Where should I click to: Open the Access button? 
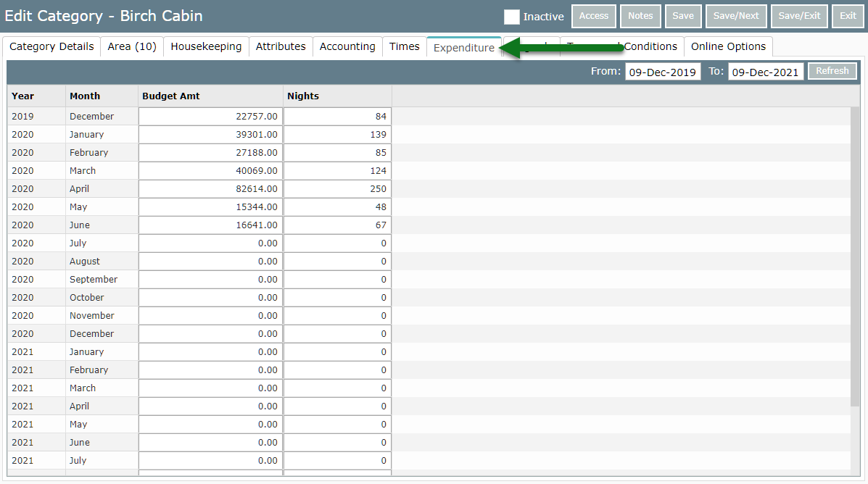coord(593,16)
